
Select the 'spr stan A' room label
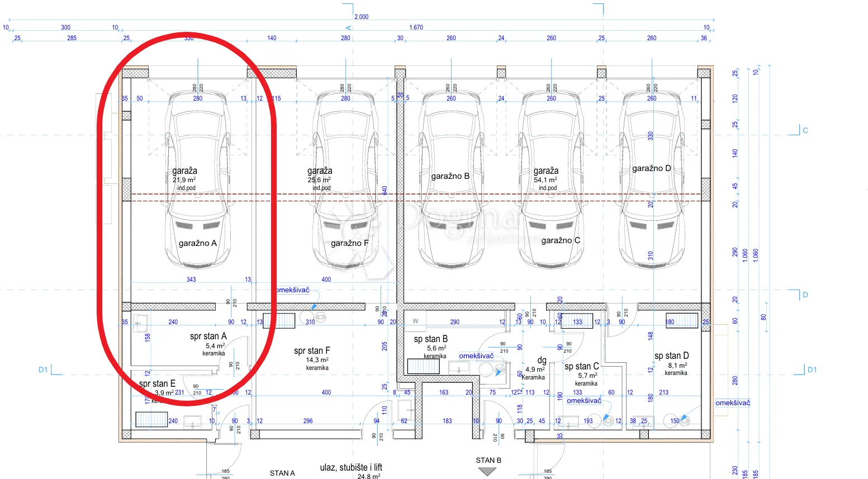(x=208, y=336)
